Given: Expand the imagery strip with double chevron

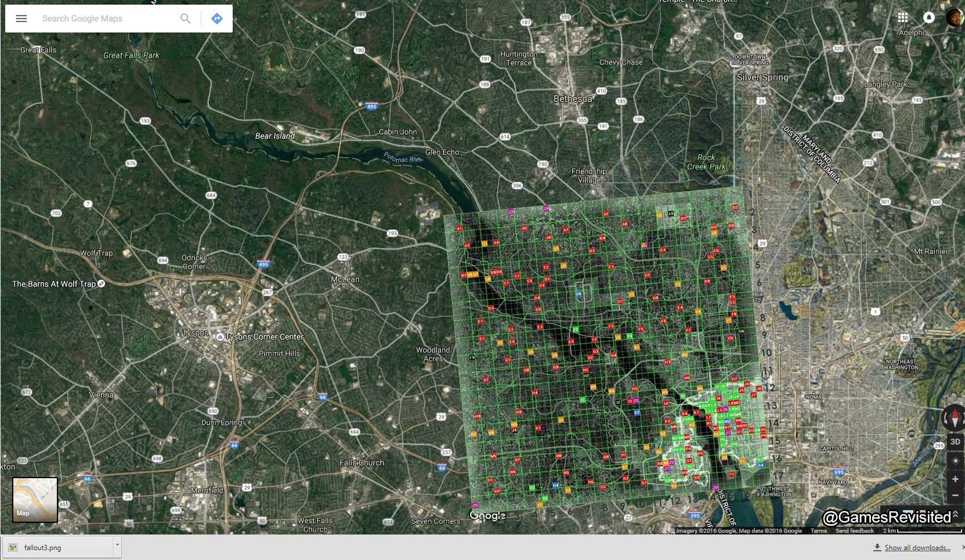Looking at the screenshot, I should click(955, 515).
